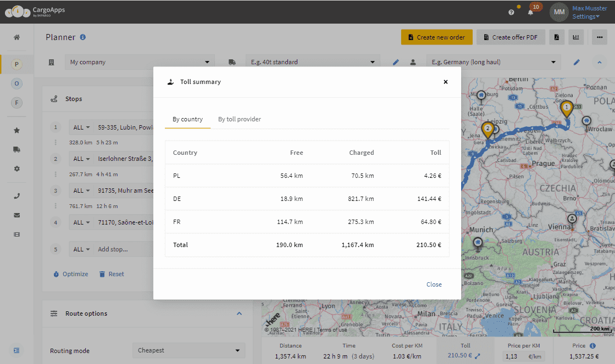Click the Close link in the dialog
This screenshot has width=615, height=364.
434,284
